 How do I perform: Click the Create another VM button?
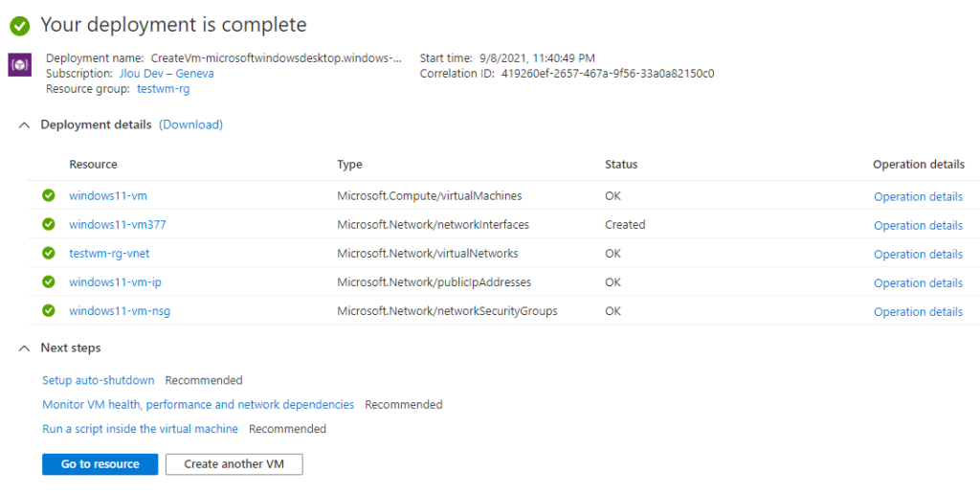tap(234, 464)
